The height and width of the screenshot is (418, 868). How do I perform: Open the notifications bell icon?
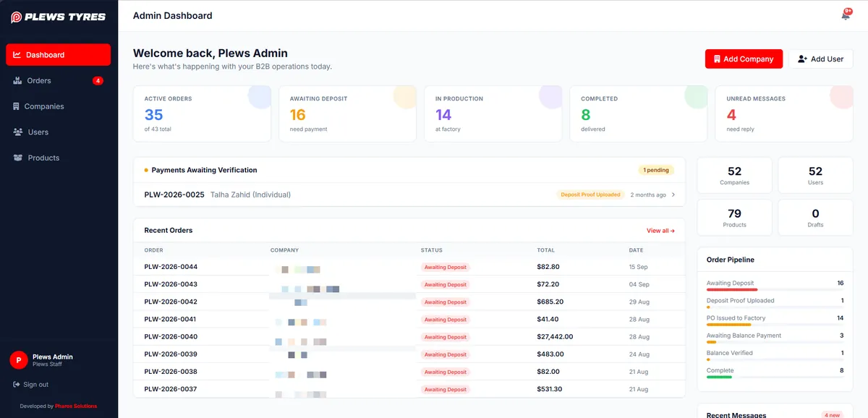click(845, 15)
